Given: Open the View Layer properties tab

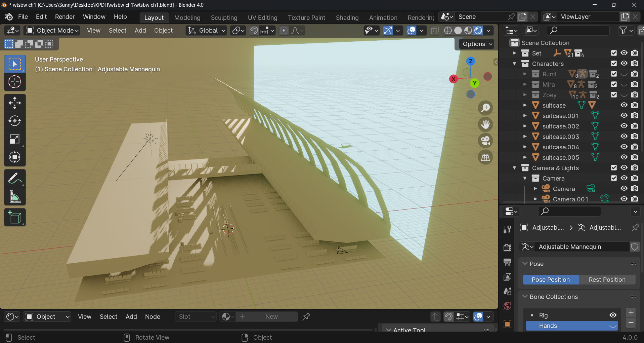Looking at the screenshot, I should (x=507, y=277).
